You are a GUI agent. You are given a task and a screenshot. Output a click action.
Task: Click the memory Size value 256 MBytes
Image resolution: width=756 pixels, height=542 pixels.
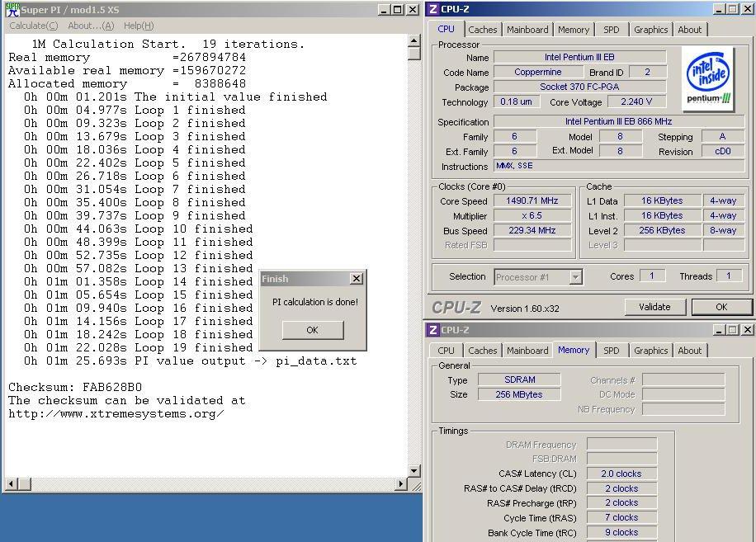pyautogui.click(x=519, y=394)
